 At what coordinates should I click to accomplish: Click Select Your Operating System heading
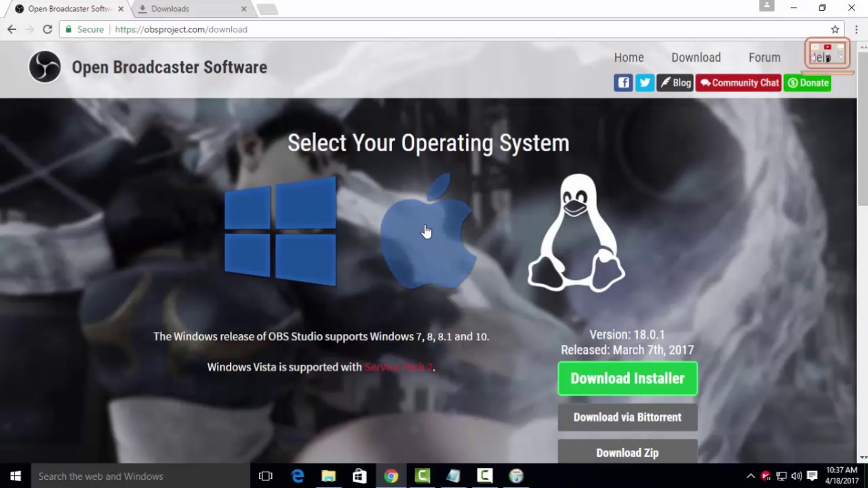(x=428, y=143)
